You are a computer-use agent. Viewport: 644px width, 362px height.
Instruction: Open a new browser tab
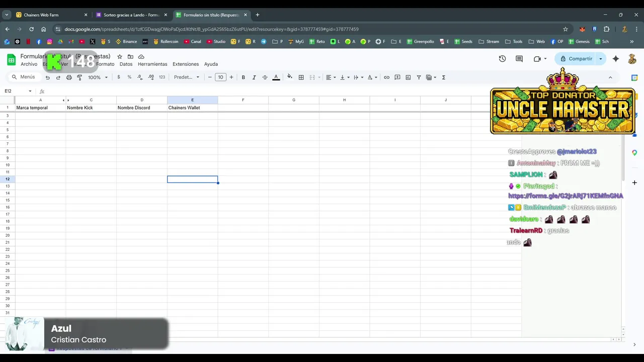(x=258, y=15)
